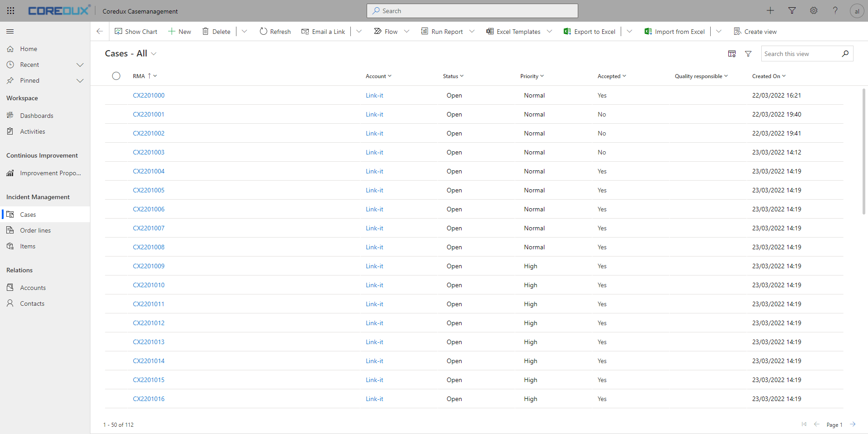The width and height of the screenshot is (868, 434).
Task: Open the app launcher waffle icon
Action: pyautogui.click(x=10, y=11)
